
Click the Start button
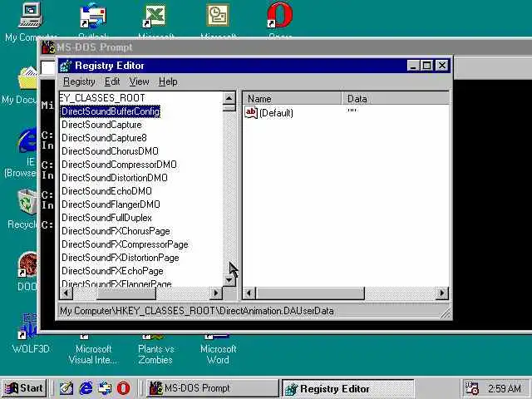pyautogui.click(x=24, y=388)
